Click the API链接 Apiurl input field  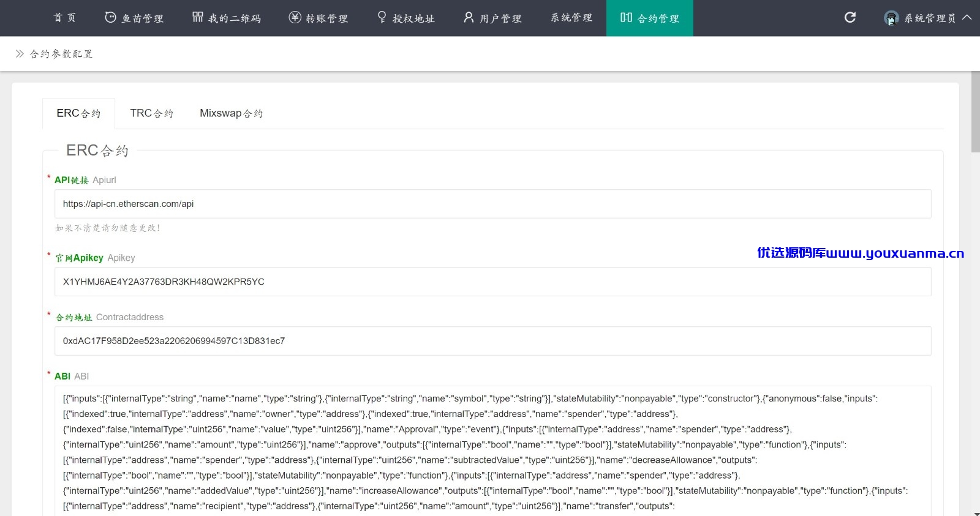click(x=493, y=204)
